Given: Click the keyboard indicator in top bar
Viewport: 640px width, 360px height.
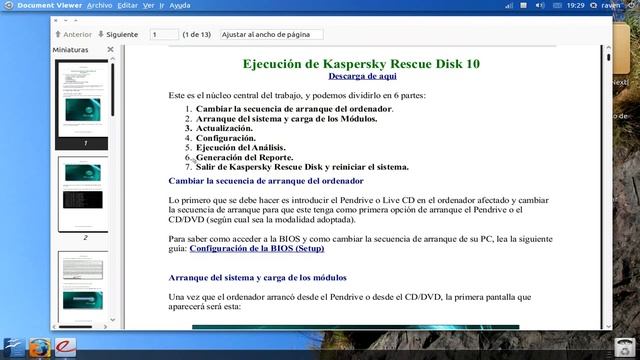Looking at the screenshot, I should (x=557, y=5).
